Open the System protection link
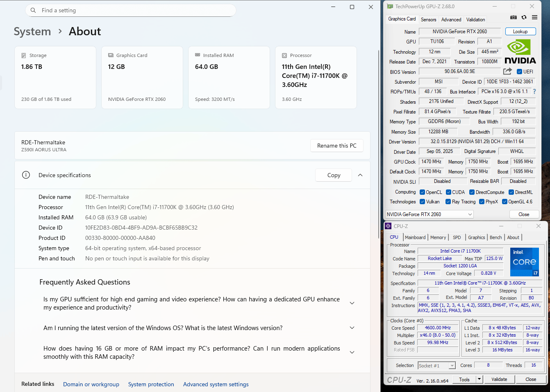 point(151,384)
